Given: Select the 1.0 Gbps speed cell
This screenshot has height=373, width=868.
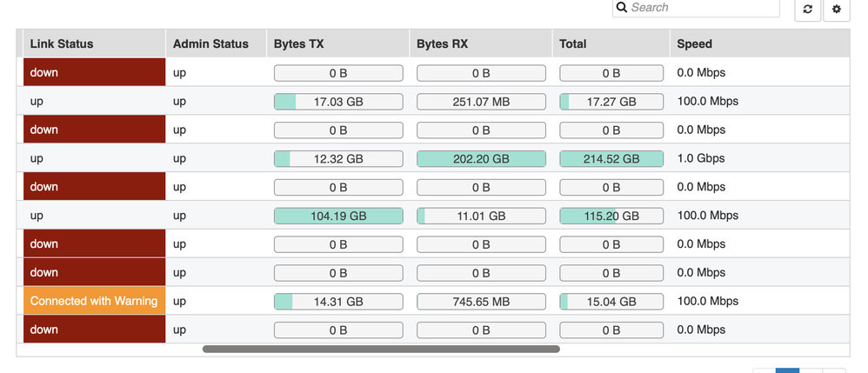Looking at the screenshot, I should 701,158.
